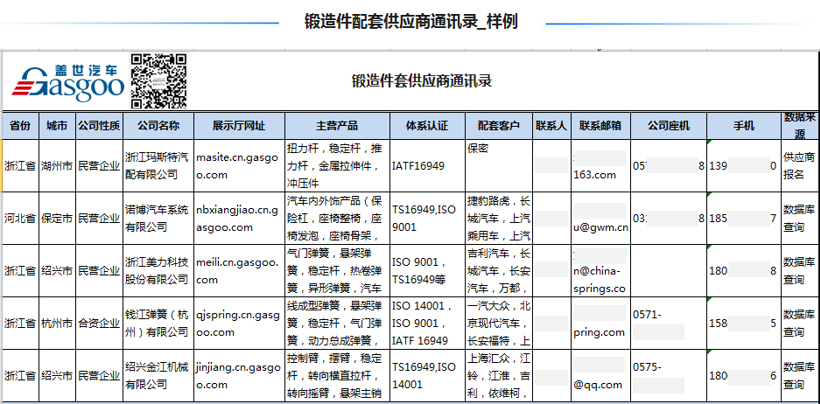Select the product cell starting 气门弹簧

coord(337,271)
